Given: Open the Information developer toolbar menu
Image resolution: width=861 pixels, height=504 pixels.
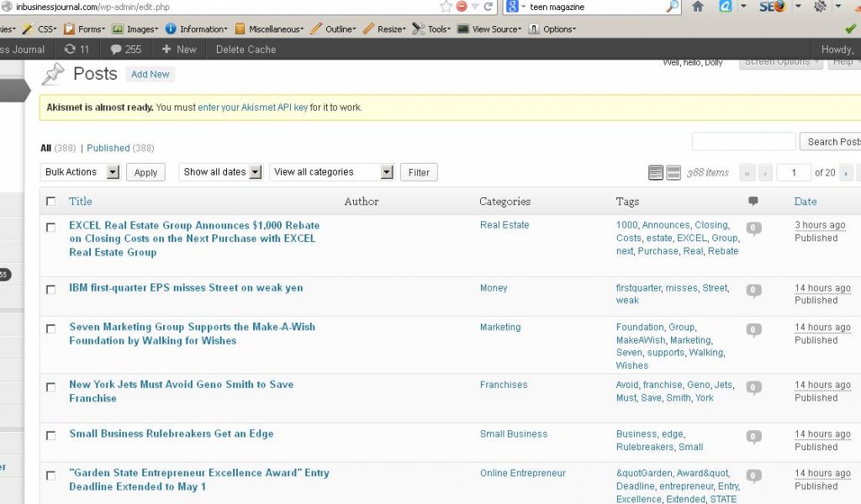Looking at the screenshot, I should coord(196,29).
